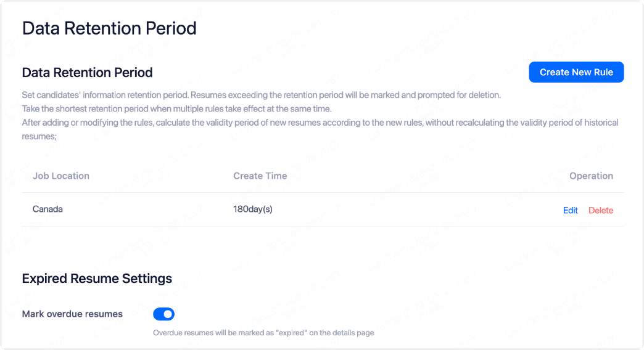Viewport: 644px width, 350px height.
Task: Disable the Mark overdue resumes switch
Action: [164, 314]
